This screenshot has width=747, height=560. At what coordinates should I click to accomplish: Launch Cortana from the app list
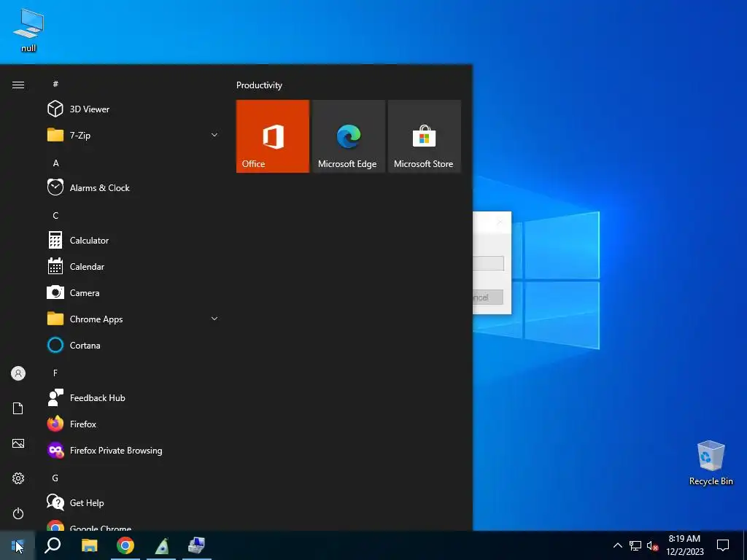point(133,345)
